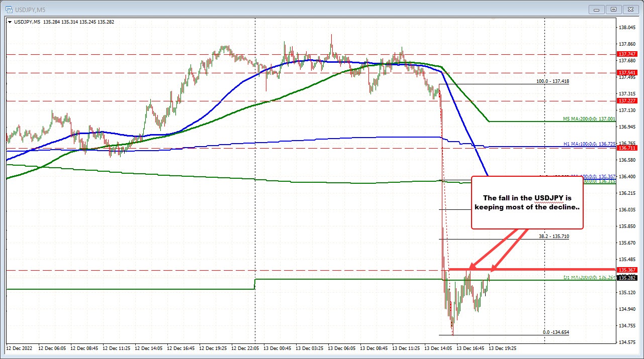
Task: Click the '12 Dec 16:45' time axis label
Action: tap(181, 347)
